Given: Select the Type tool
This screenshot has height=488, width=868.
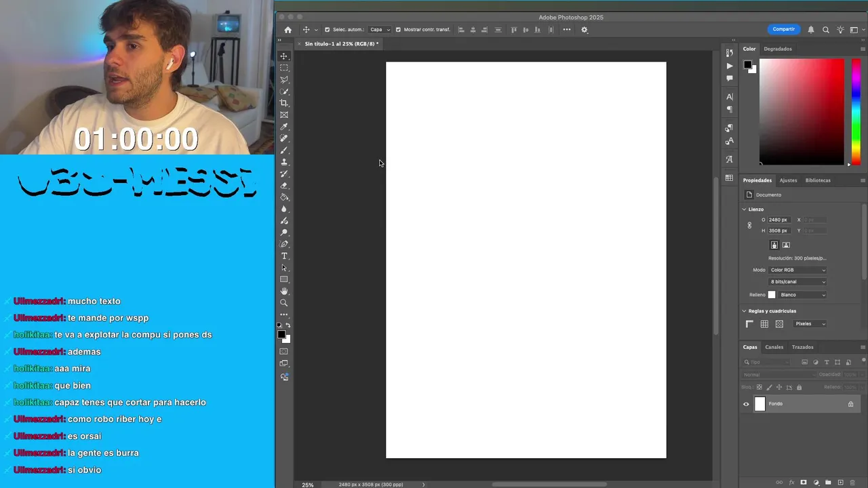Looking at the screenshot, I should click(284, 256).
